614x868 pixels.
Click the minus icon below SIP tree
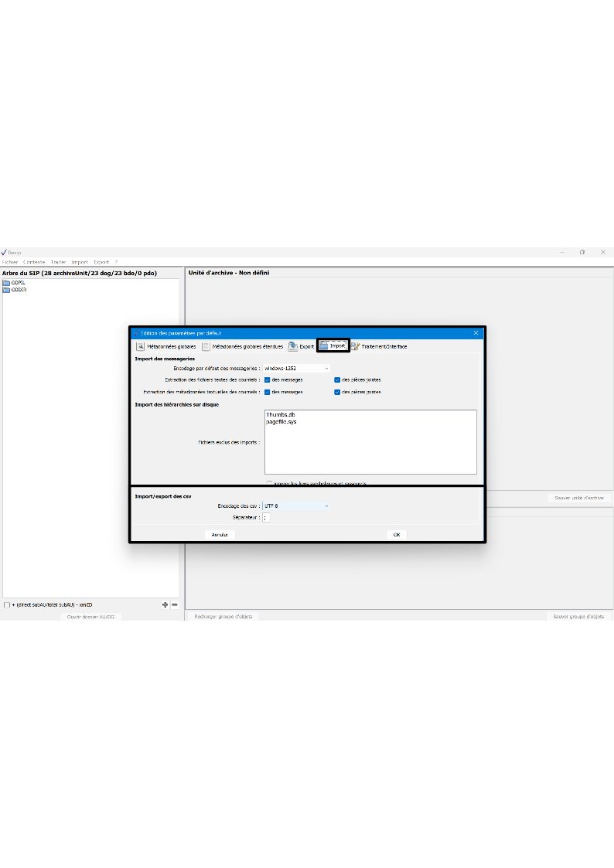(x=174, y=605)
